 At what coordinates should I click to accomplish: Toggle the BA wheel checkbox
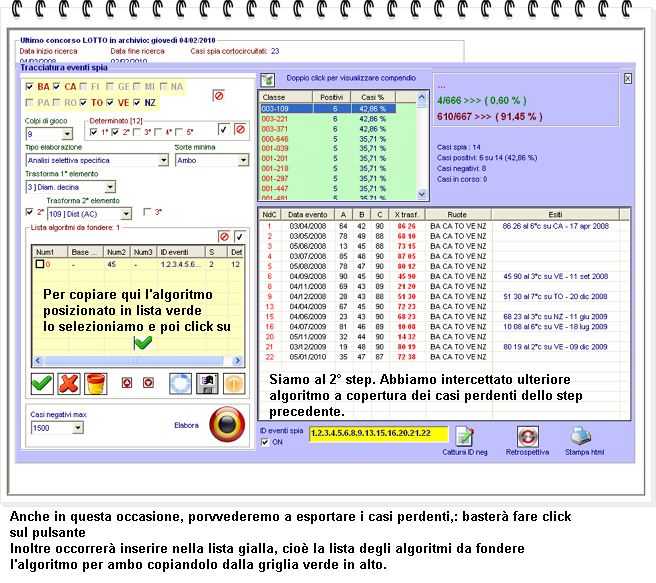tap(29, 87)
